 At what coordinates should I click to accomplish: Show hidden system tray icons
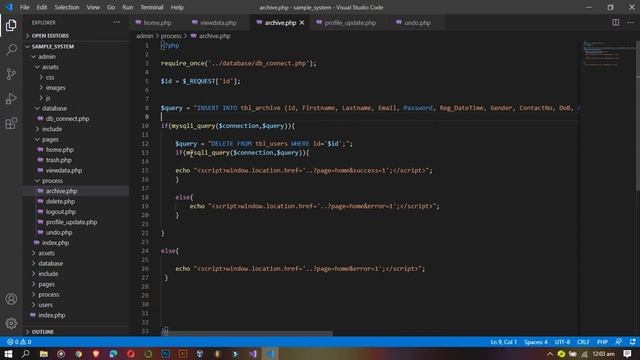tap(550, 354)
